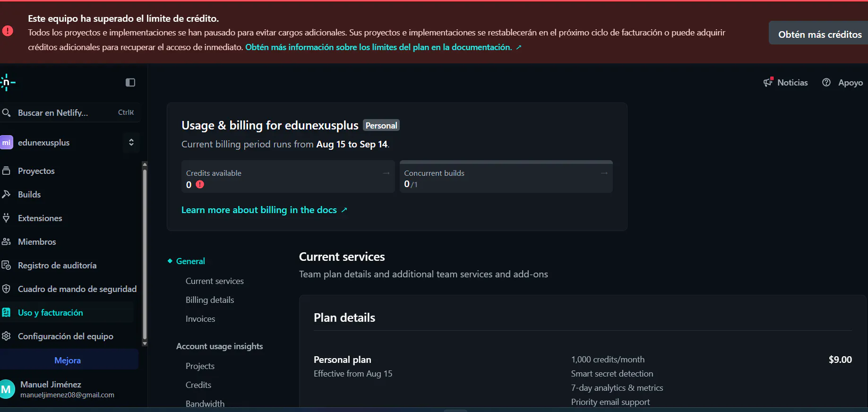Screen dimensions: 868x412
Task: Open Bandwidth usage insights
Action: coord(205,404)
